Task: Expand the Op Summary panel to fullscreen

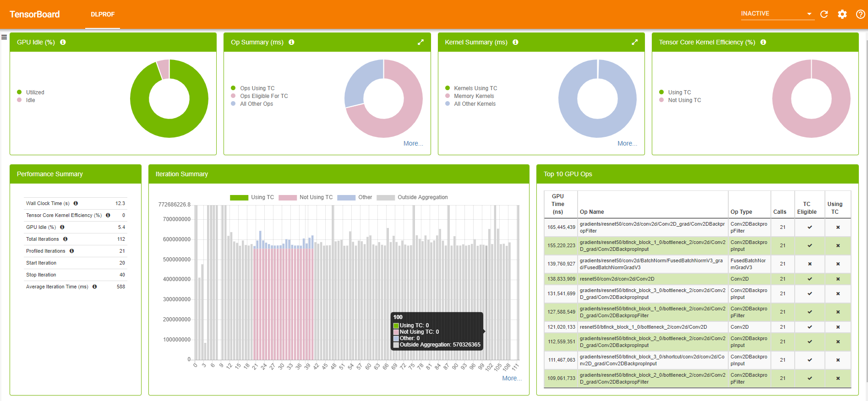Action: [420, 42]
